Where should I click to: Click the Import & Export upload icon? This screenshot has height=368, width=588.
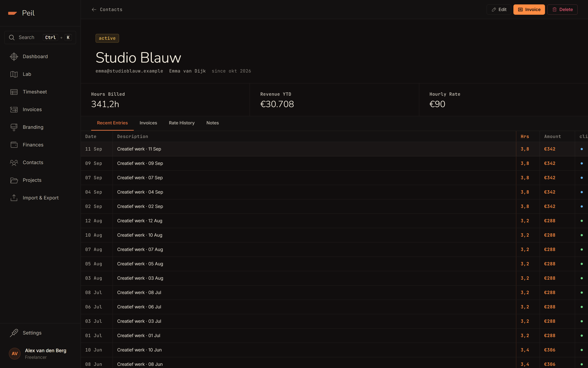click(x=14, y=198)
